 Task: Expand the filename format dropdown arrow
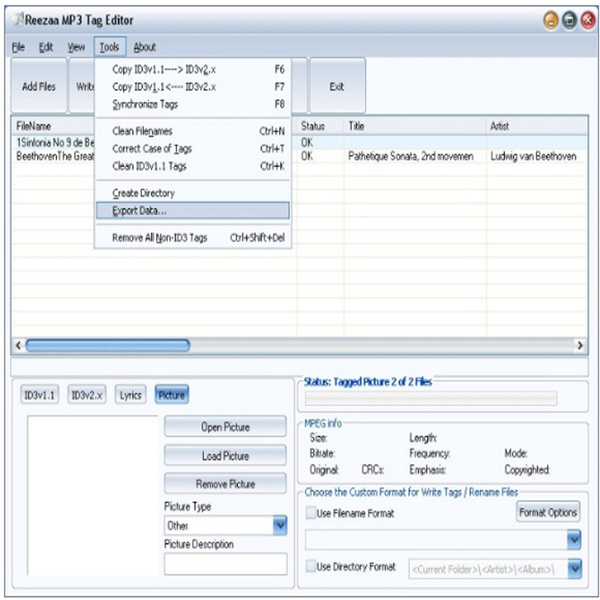tap(574, 540)
